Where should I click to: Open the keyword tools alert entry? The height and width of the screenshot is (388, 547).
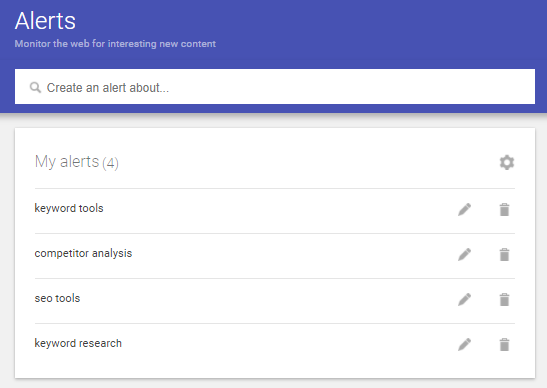click(69, 208)
